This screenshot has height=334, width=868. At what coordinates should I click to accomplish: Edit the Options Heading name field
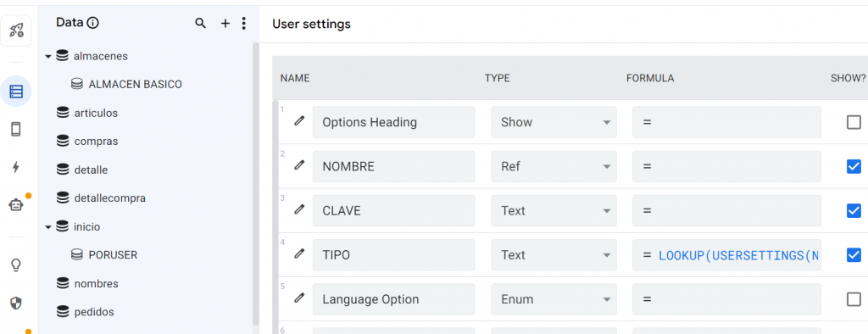pos(393,122)
